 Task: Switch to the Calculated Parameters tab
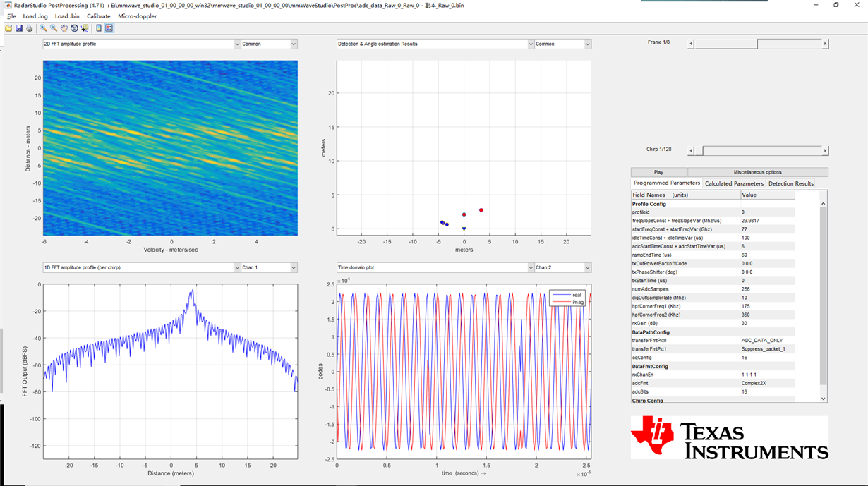pos(734,183)
